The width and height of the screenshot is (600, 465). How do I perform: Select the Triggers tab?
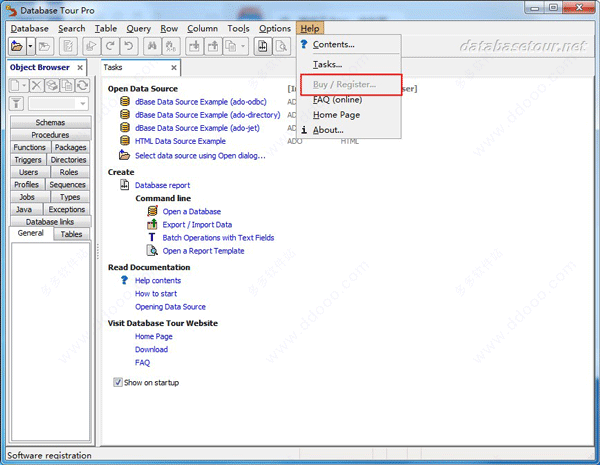coord(28,160)
